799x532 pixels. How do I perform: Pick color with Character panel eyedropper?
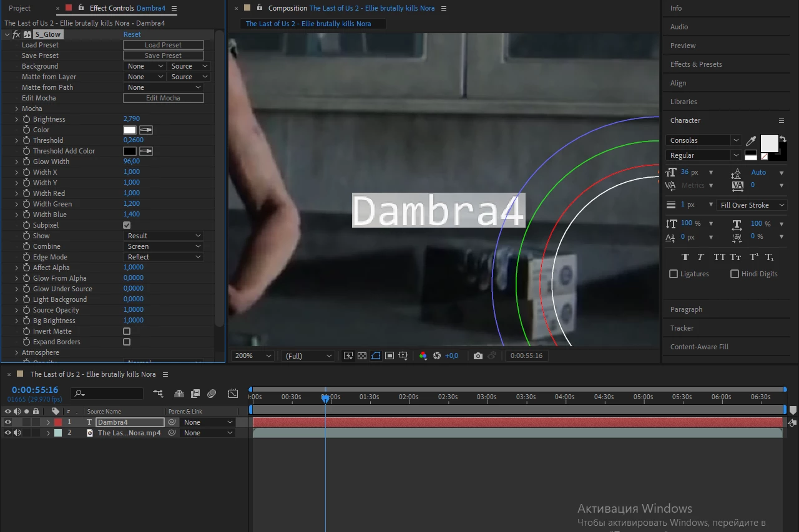(x=752, y=141)
